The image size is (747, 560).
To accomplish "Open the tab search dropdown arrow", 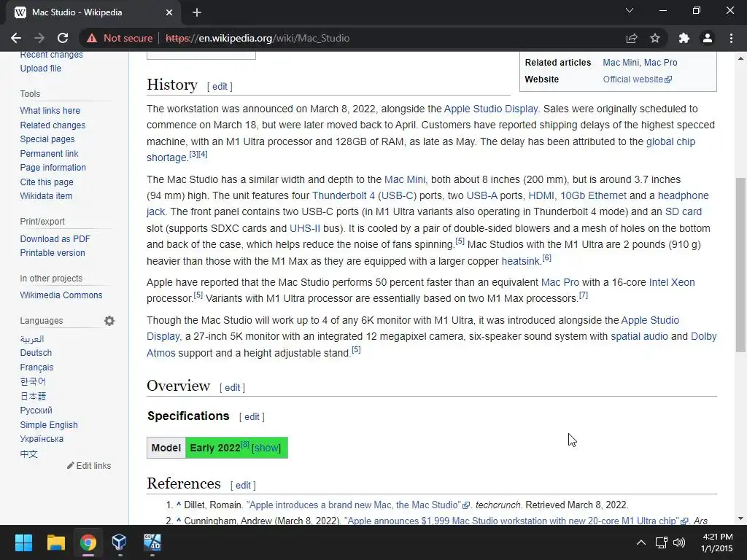I will point(630,10).
